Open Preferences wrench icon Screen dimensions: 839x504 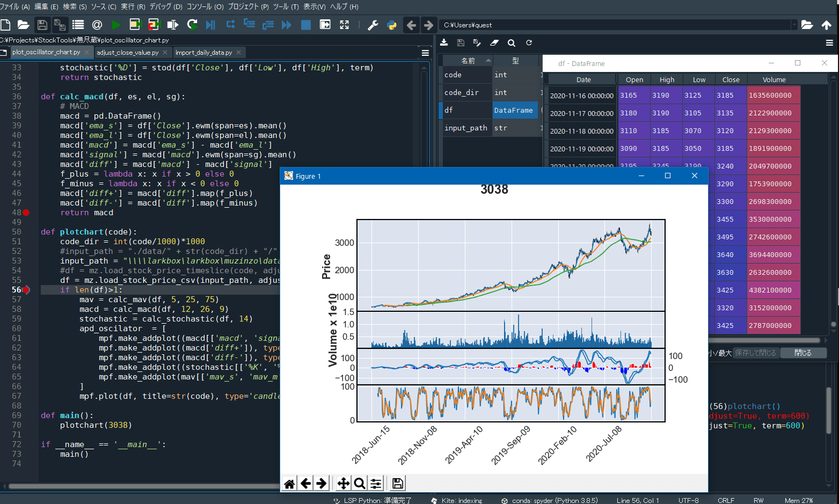[373, 25]
